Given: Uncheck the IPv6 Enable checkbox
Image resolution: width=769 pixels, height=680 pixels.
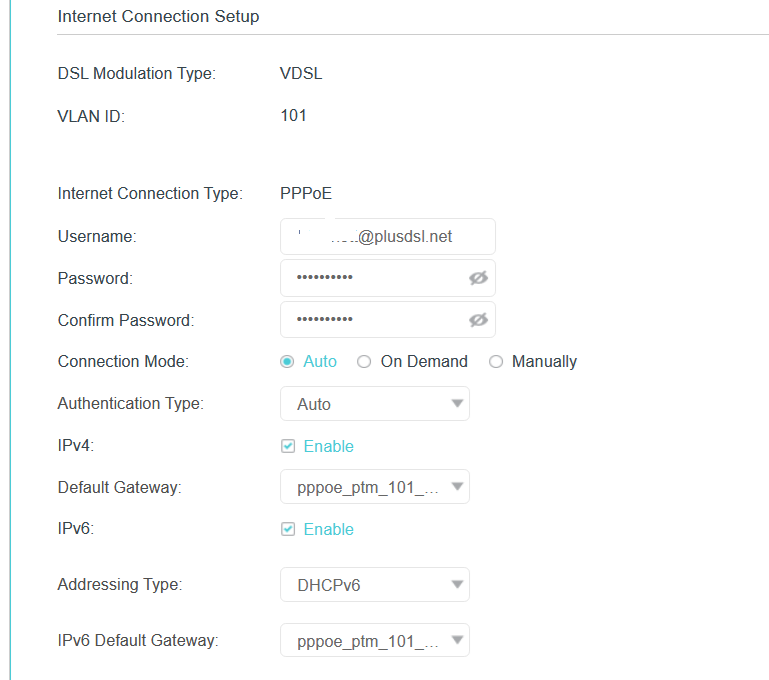Looking at the screenshot, I should point(288,529).
